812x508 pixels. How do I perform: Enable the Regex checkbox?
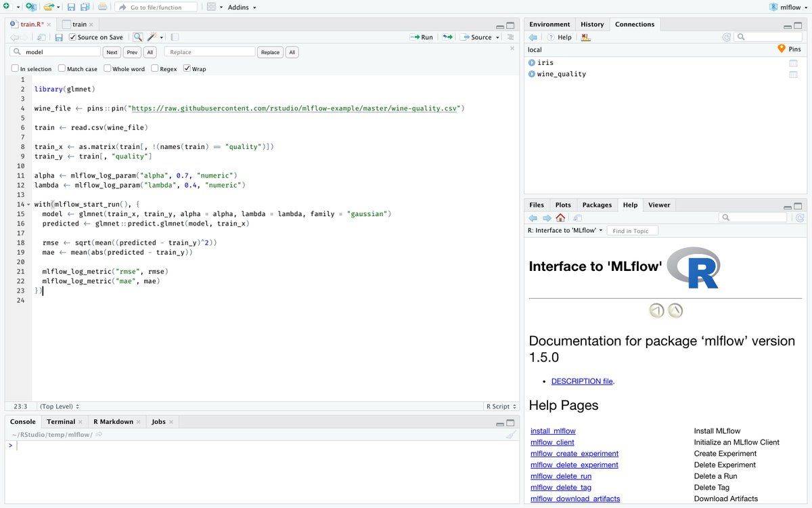coord(154,68)
